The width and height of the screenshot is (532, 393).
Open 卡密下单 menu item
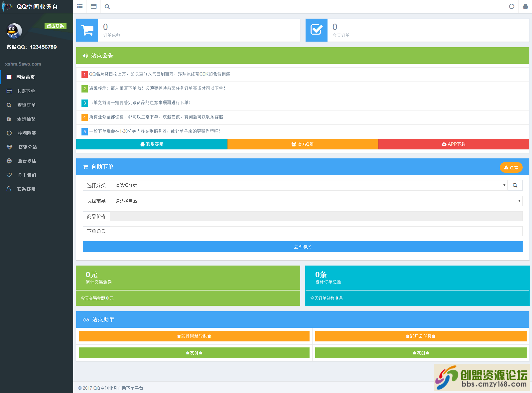(37, 91)
